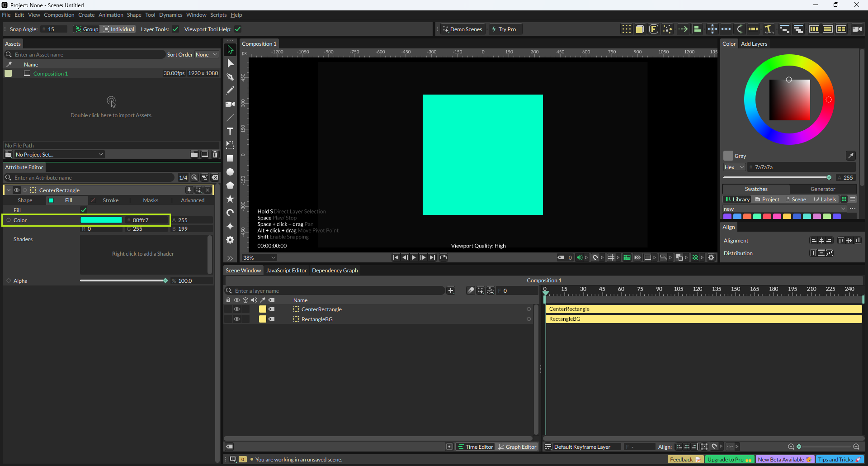The image size is (868, 466).
Task: Click the add layer plus button
Action: tap(451, 291)
